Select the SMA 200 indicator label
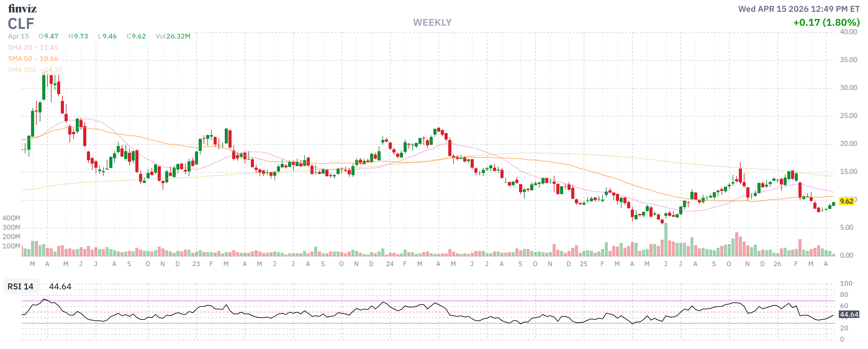 tap(22, 70)
